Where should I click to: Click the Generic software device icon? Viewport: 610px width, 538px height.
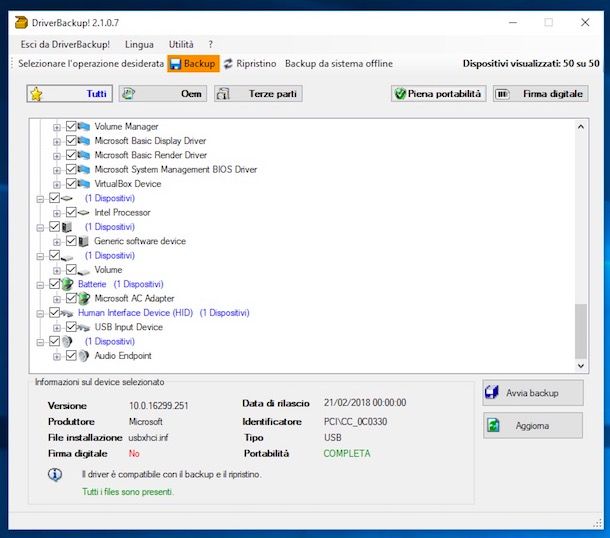click(x=83, y=241)
